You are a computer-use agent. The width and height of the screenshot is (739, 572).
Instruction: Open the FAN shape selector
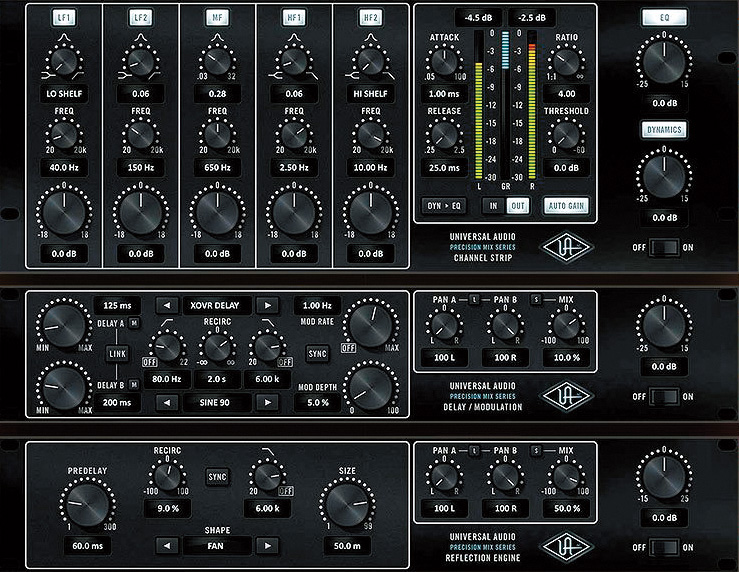215,546
